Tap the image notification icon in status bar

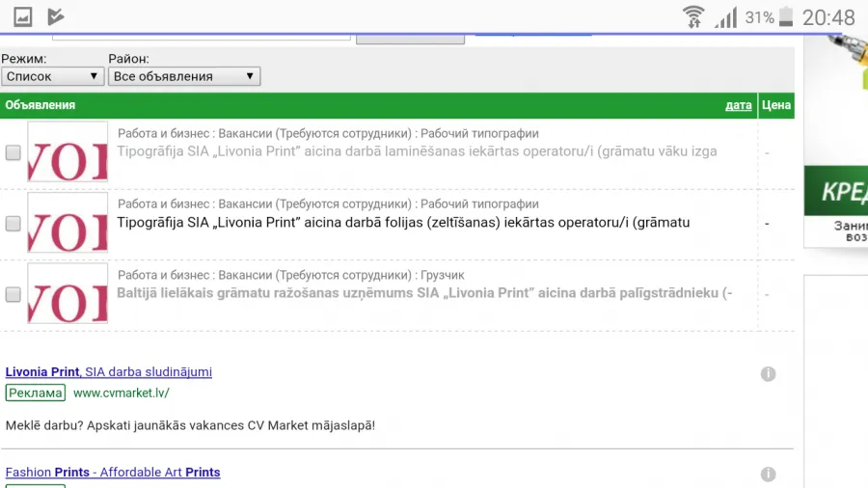[23, 17]
